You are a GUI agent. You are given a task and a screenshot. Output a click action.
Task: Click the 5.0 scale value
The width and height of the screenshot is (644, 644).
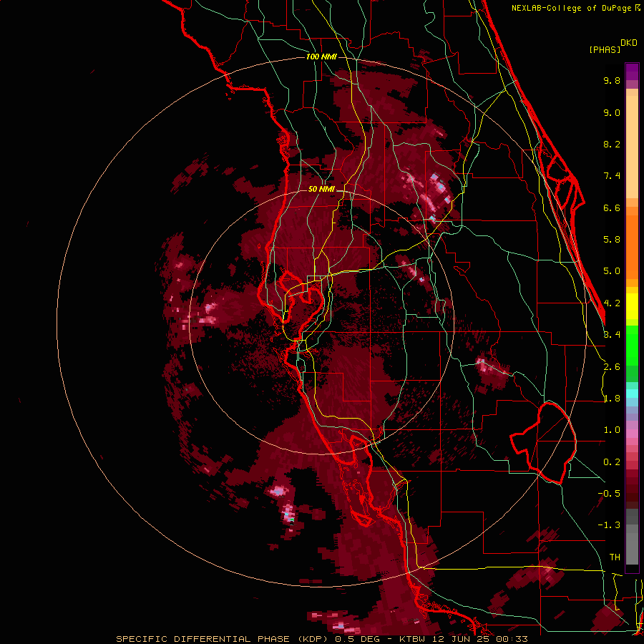coord(612,271)
